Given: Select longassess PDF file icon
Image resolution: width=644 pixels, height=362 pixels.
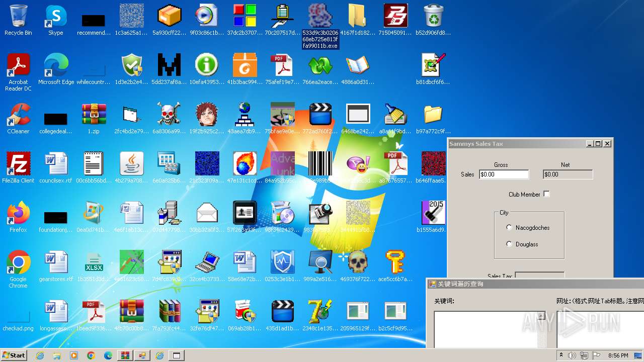Looking at the screenshot, I should [56, 316].
